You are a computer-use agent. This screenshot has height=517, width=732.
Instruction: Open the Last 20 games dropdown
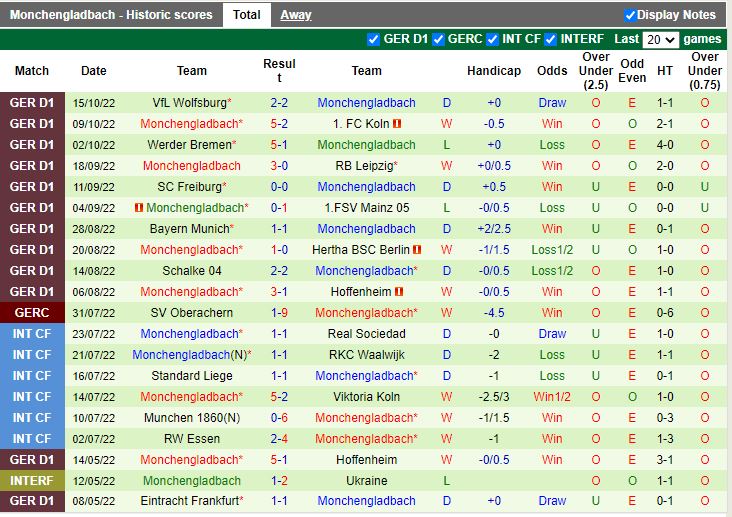[660, 40]
